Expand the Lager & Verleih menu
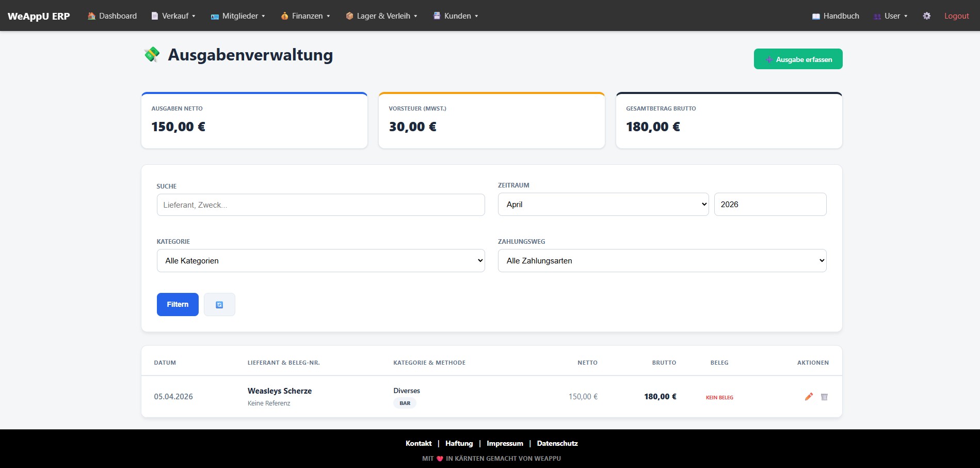 (381, 16)
